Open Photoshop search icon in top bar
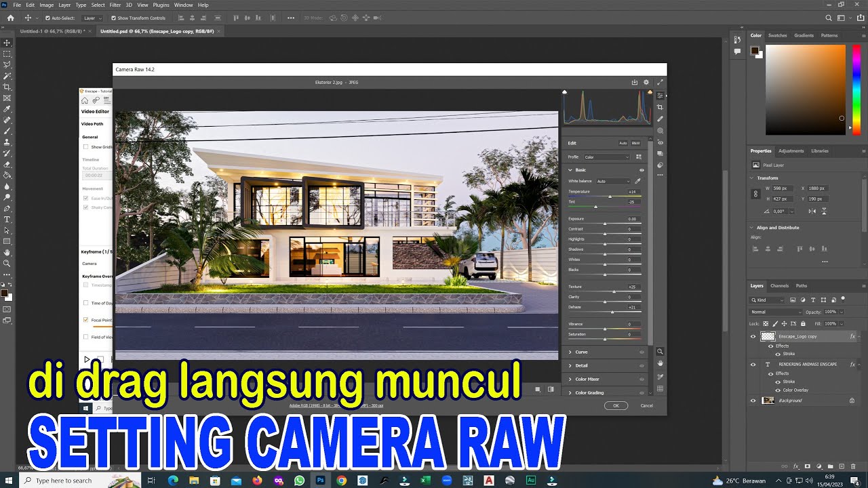The image size is (868, 488). (829, 18)
